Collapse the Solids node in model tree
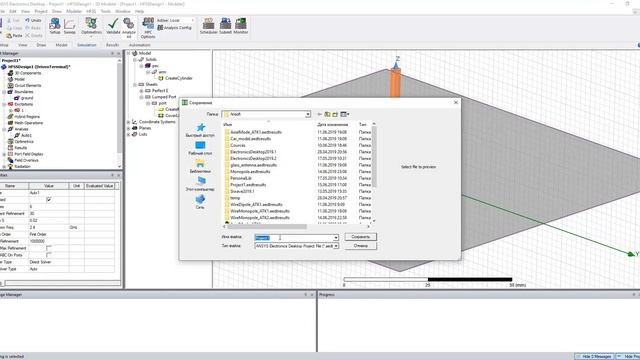Viewport: 640px width, 360px height. pos(135,60)
